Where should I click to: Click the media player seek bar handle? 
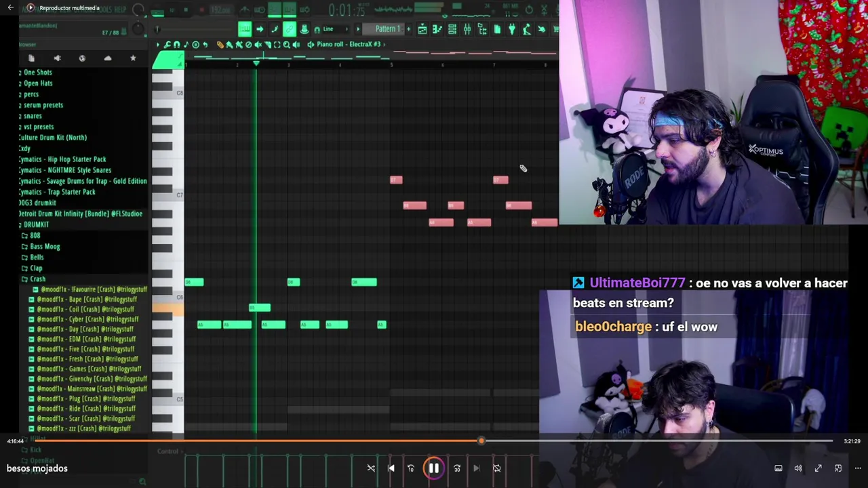pos(481,441)
